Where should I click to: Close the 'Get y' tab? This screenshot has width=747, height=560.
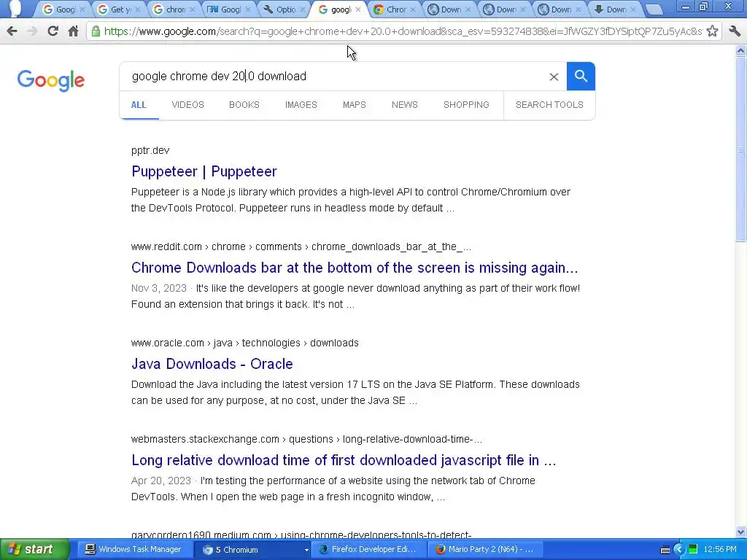[x=138, y=9]
